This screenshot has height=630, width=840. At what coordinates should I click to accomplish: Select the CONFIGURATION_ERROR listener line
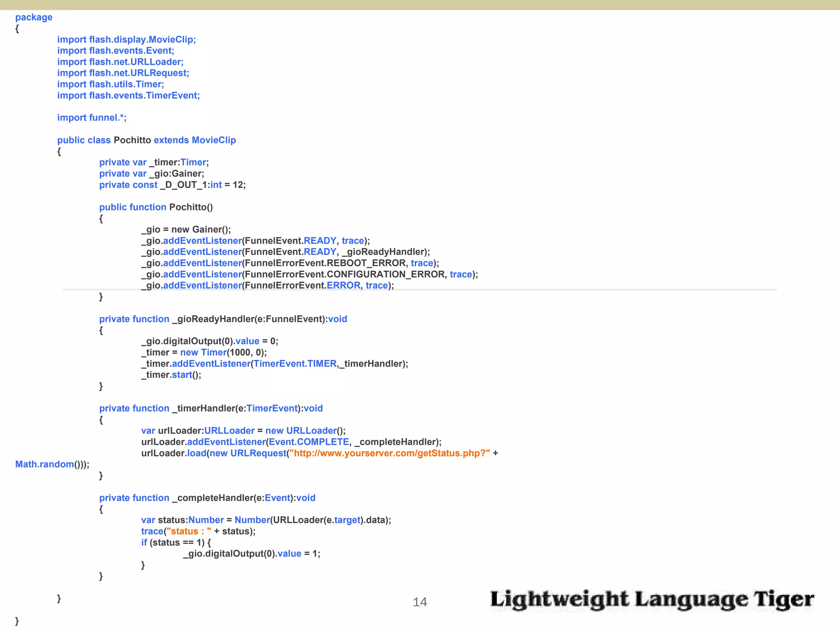pos(310,274)
